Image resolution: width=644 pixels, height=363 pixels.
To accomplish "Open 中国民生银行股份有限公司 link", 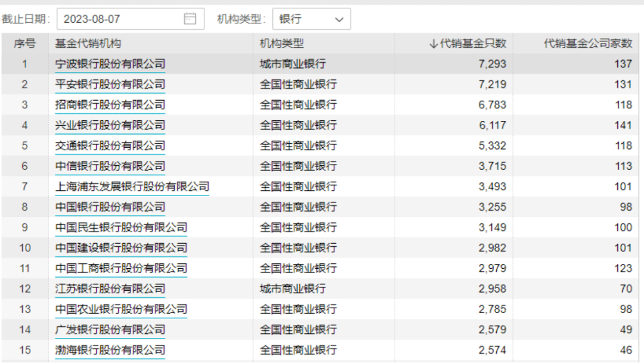I will point(121,227).
